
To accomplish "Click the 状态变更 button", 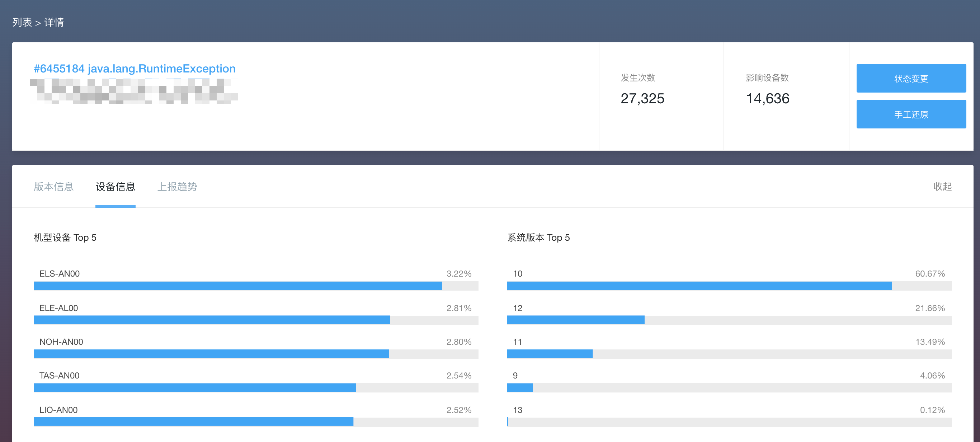I will pyautogui.click(x=911, y=78).
